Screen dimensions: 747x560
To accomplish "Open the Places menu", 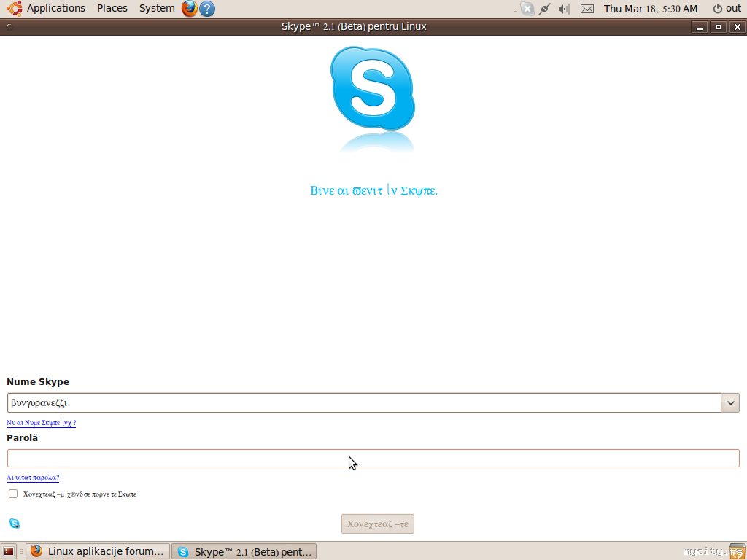I will (x=112, y=8).
